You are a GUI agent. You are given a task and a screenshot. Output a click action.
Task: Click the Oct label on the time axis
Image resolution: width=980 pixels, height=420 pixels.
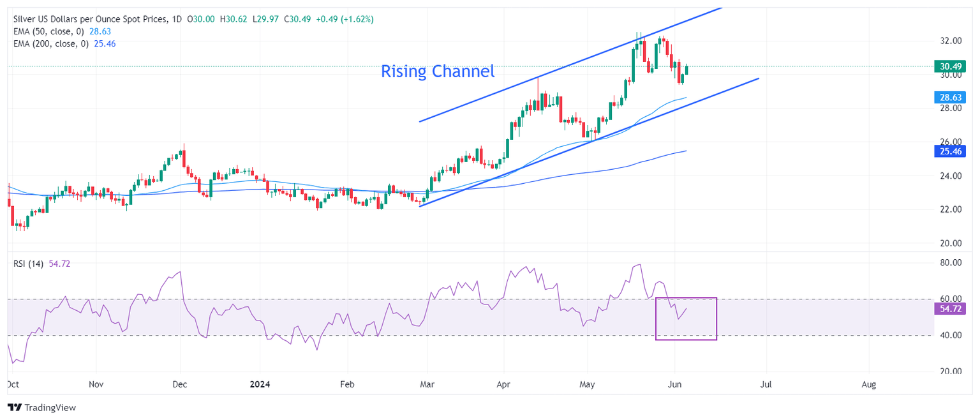coord(11,385)
